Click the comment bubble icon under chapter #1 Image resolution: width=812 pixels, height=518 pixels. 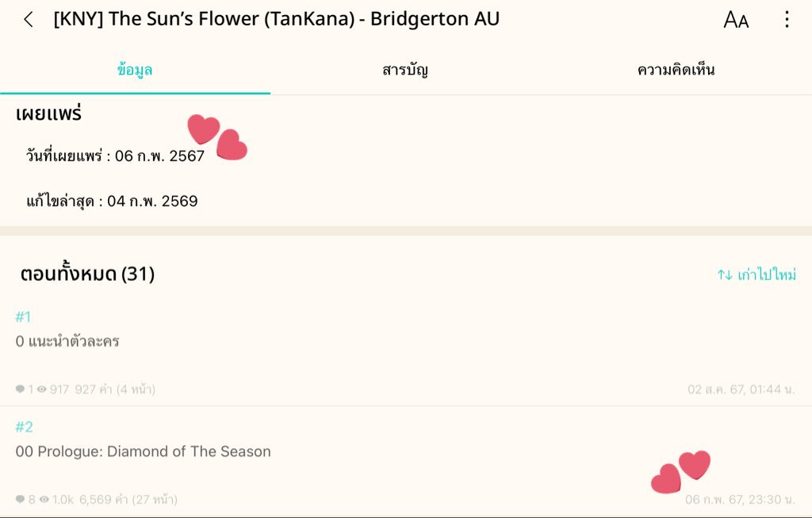pos(20,389)
